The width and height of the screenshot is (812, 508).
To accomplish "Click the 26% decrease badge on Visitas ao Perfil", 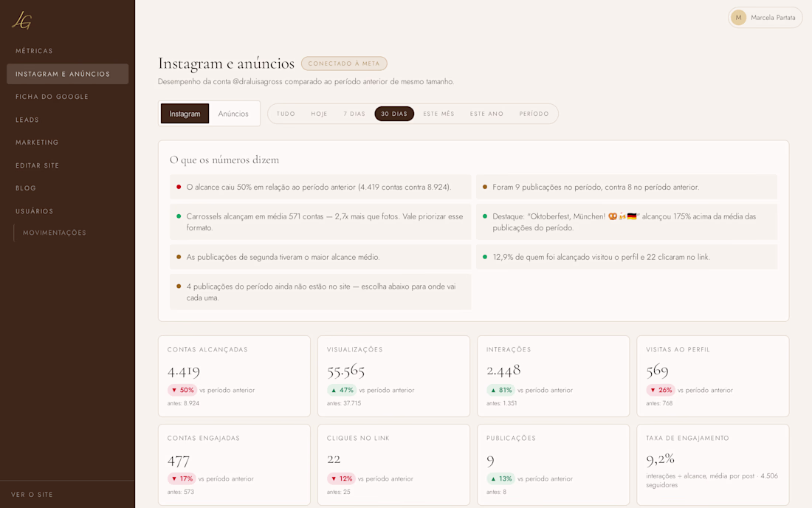I will click(661, 391).
